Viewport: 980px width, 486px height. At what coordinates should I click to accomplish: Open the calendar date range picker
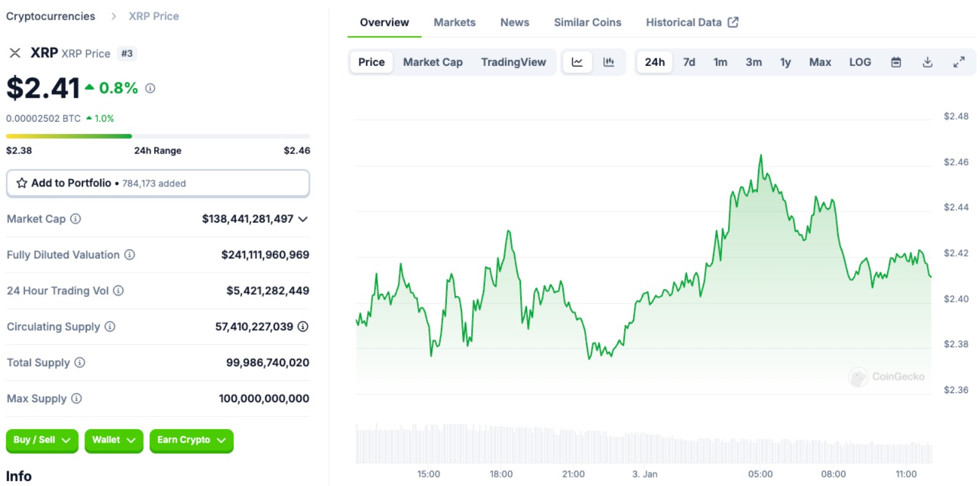pyautogui.click(x=896, y=62)
